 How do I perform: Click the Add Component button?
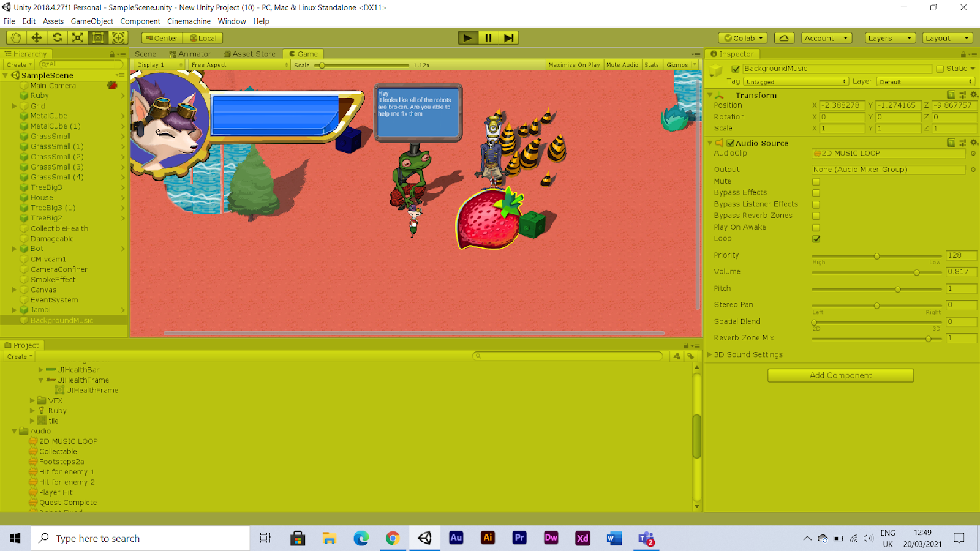(x=840, y=375)
